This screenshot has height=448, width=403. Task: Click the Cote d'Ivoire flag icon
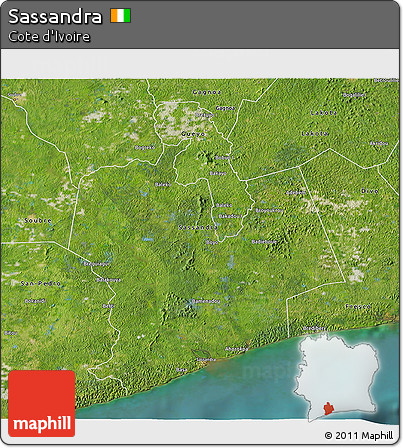pyautogui.click(x=121, y=16)
